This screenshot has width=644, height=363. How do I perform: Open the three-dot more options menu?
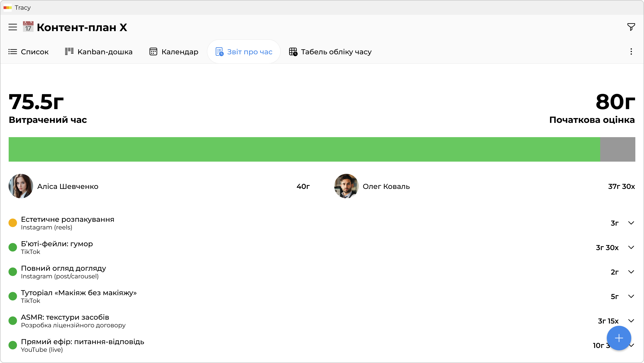pyautogui.click(x=631, y=52)
